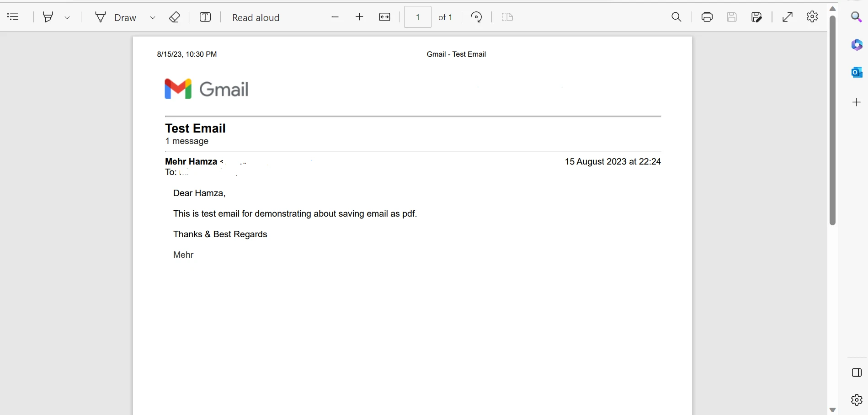Activate the Draw tool
Screen dimensions: 868x415
116,17
